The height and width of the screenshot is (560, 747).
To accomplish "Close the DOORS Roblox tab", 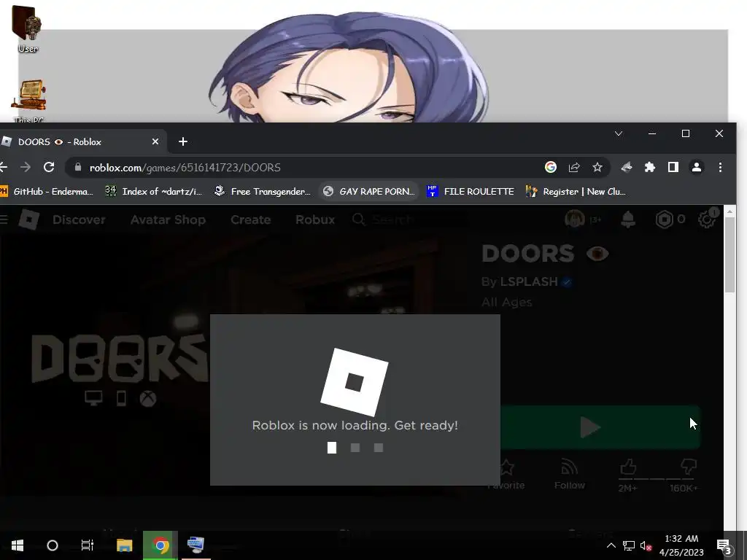I will [x=155, y=141].
